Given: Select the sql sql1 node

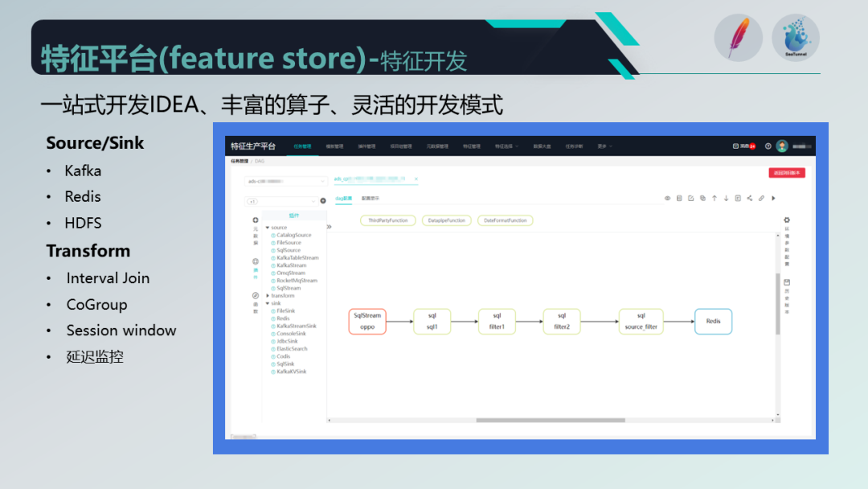Looking at the screenshot, I should point(432,321).
